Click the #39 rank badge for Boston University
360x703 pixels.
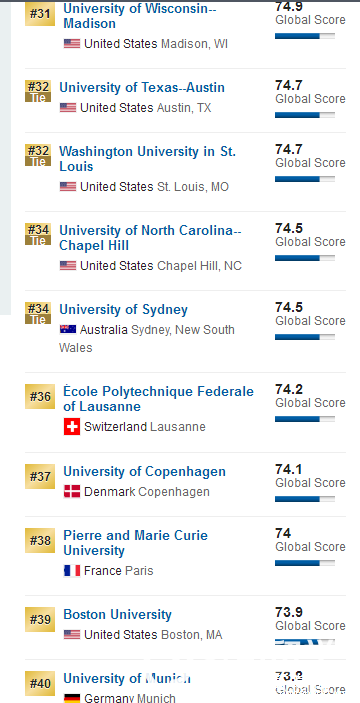[40, 619]
